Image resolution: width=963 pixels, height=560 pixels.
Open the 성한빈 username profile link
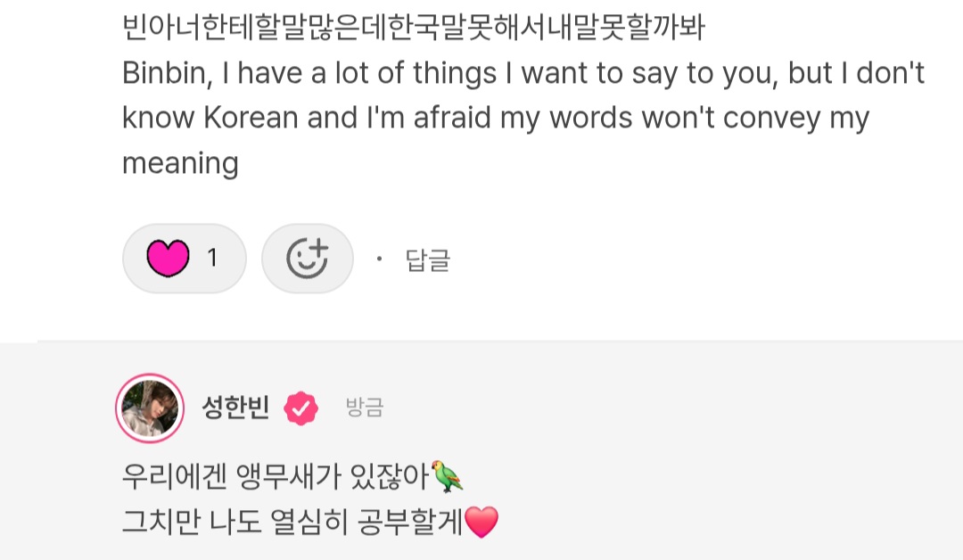click(235, 408)
